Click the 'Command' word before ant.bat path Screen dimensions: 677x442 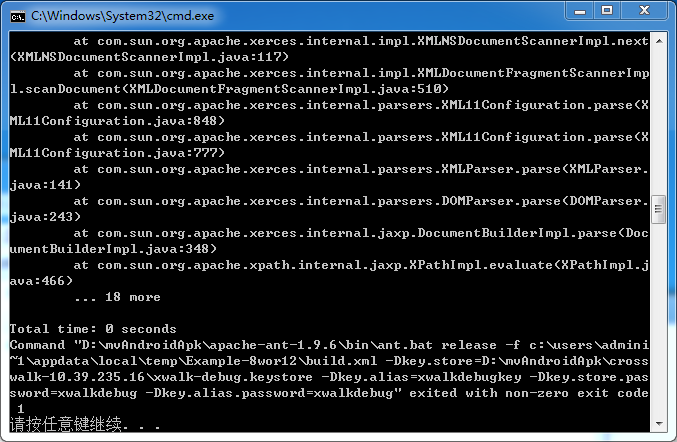click(x=38, y=345)
